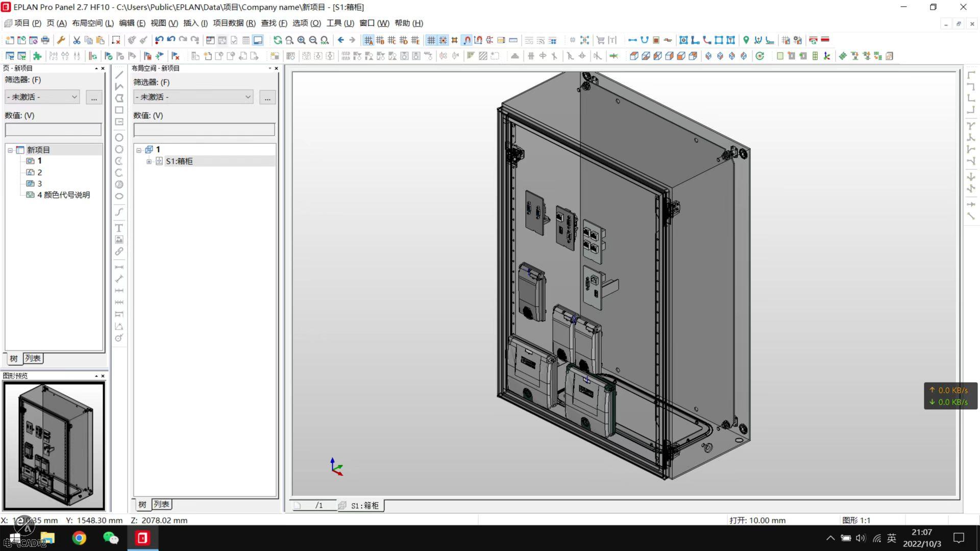Toggle the grid display button
This screenshot has width=980, height=551.
[431, 40]
